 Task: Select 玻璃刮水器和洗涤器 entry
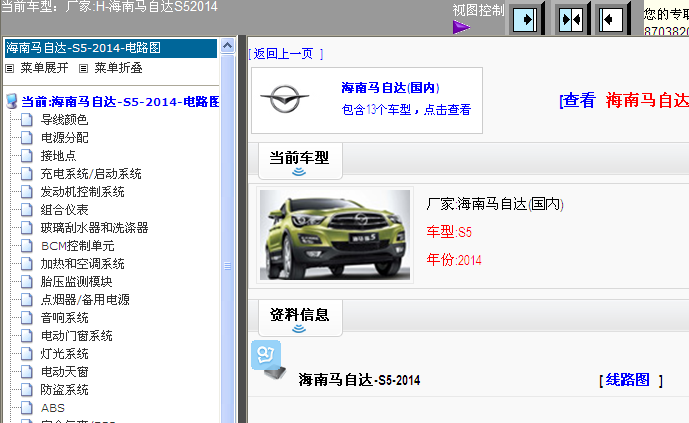tap(94, 228)
